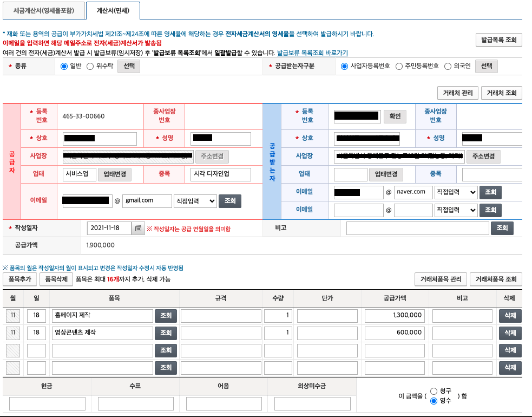Select the 외국인 radio option

point(448,66)
